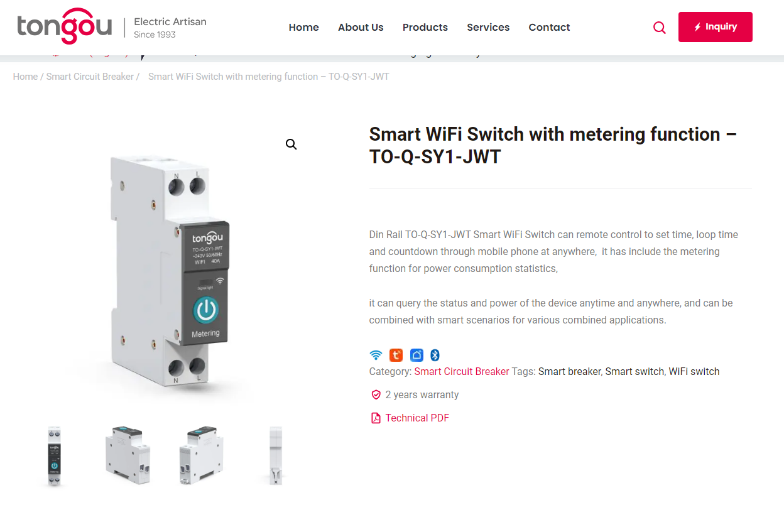Click the Inquiry button
The image size is (784, 532).
click(716, 27)
